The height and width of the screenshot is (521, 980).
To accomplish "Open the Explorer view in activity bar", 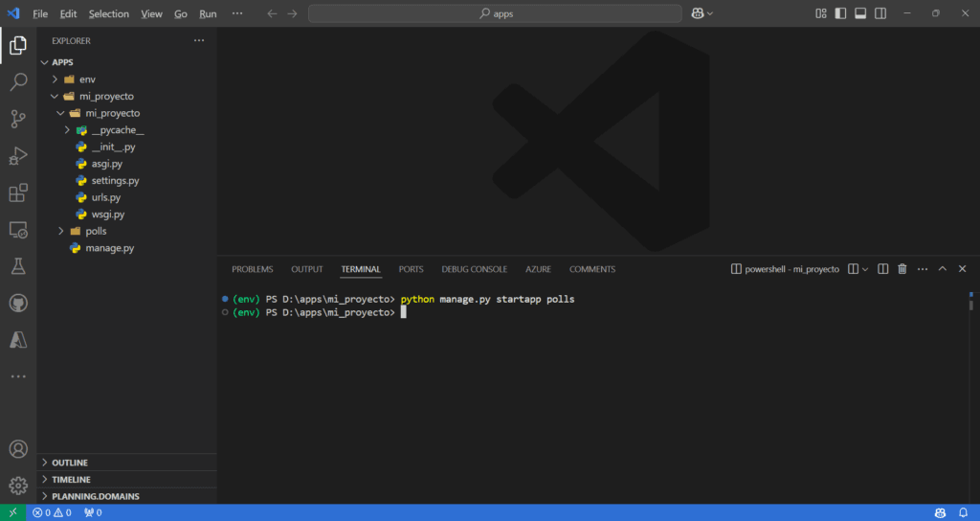I will (18, 45).
